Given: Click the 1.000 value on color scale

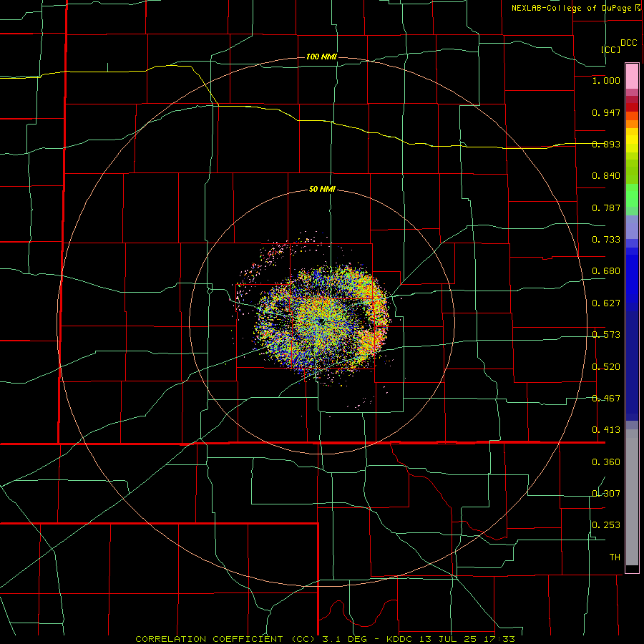Looking at the screenshot, I should coord(606,81).
